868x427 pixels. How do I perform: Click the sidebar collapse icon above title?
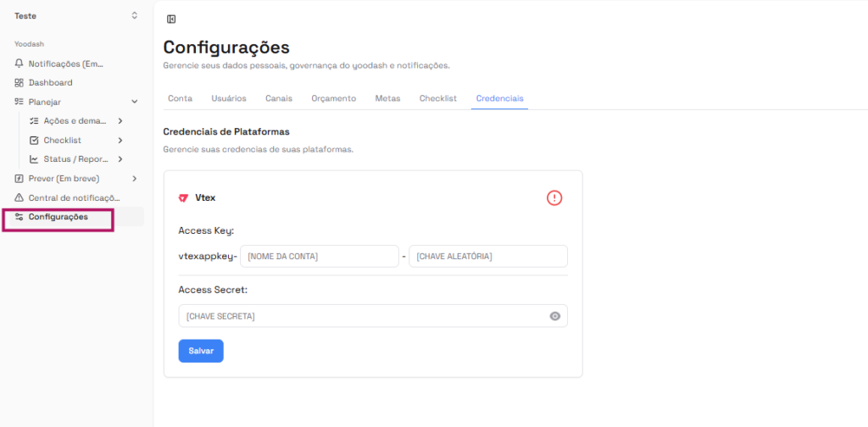(171, 19)
